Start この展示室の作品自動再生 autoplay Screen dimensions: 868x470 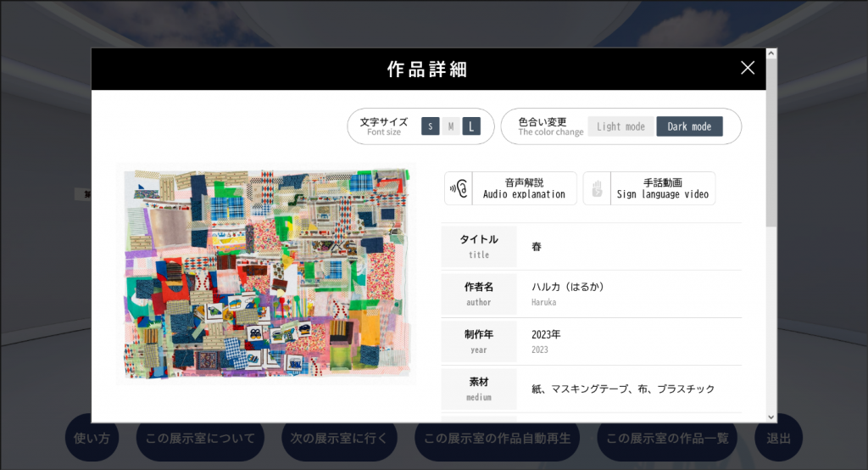[x=498, y=439]
